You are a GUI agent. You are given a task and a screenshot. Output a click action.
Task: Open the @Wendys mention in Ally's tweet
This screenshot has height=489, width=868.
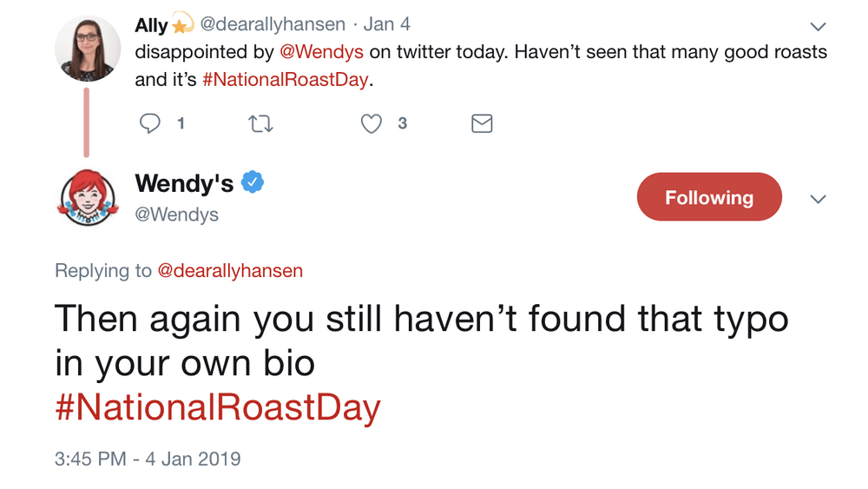point(322,52)
